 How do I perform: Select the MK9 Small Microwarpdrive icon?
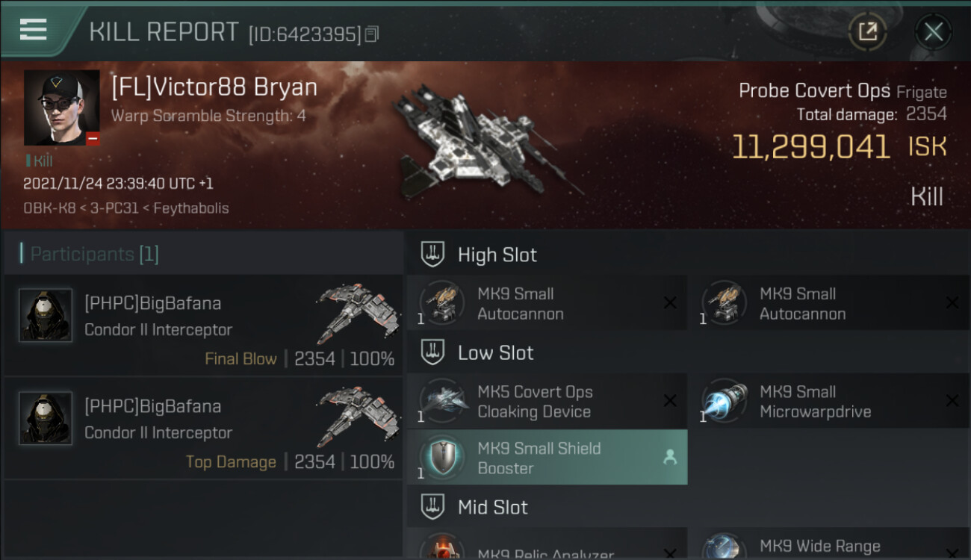point(725,402)
